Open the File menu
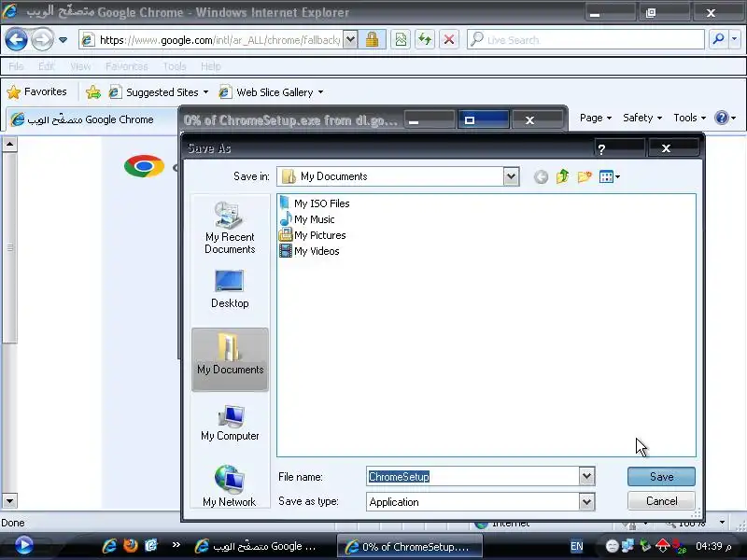This screenshot has width=747, height=560. tap(16, 66)
